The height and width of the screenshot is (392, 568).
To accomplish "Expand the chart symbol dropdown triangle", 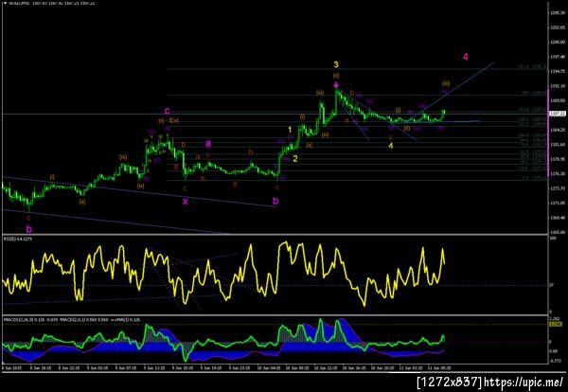I will 5,3.
